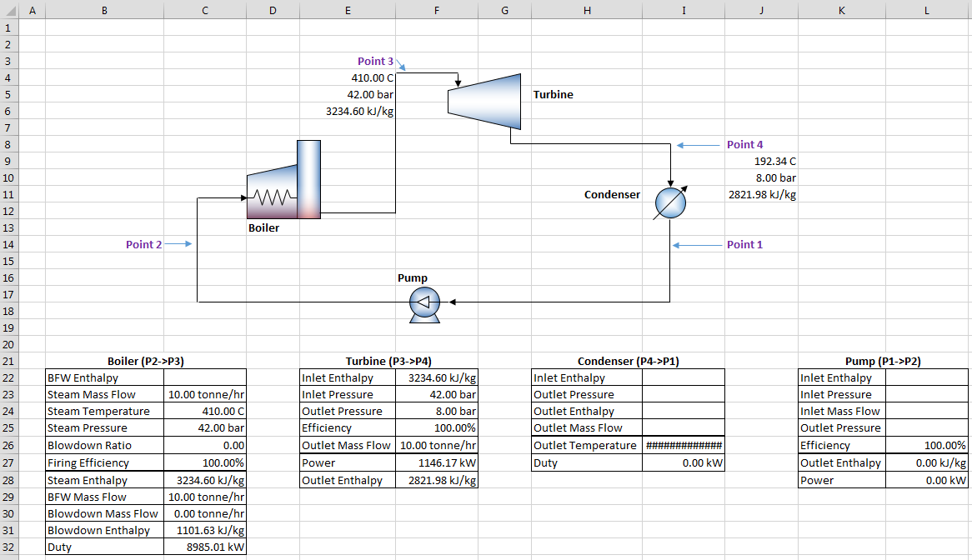Select the 2821.98 kJ/kg cell at Point 4
Viewport: 972px width, 560px height.
coord(761,194)
